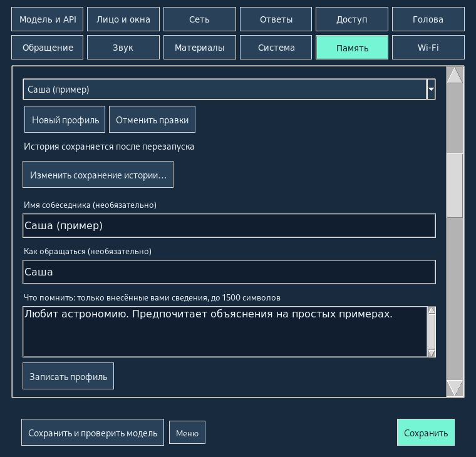Click the main panel scroll down arrow
The width and height of the screenshot is (476, 457).
pos(455,388)
